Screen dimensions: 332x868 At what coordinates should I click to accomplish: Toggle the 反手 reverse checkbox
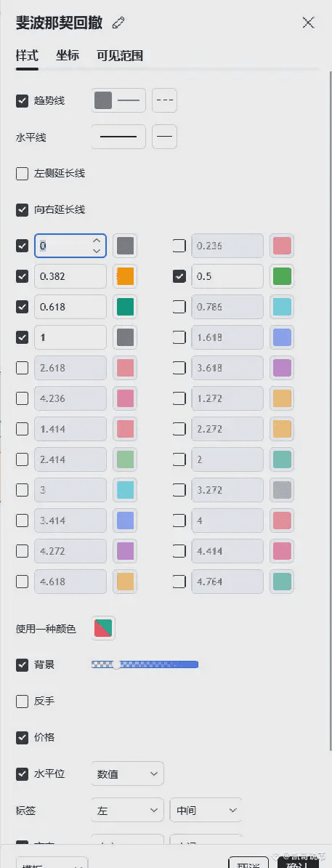[x=22, y=702]
